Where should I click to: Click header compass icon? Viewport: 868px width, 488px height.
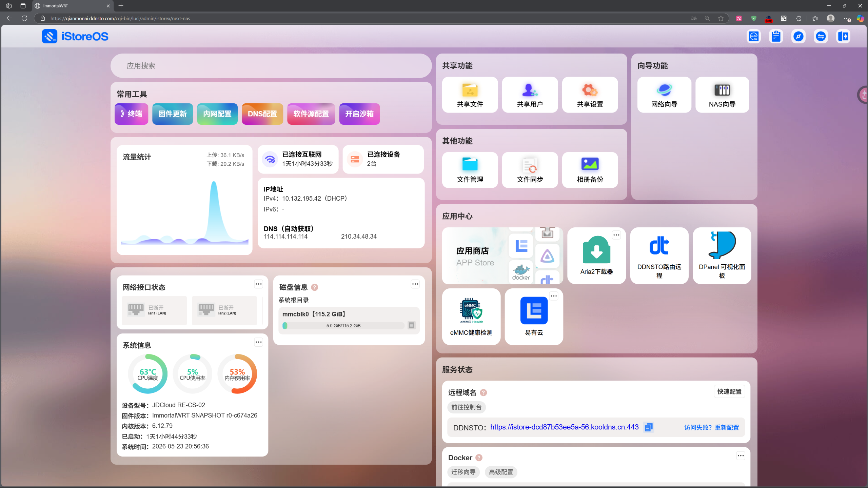pos(798,36)
